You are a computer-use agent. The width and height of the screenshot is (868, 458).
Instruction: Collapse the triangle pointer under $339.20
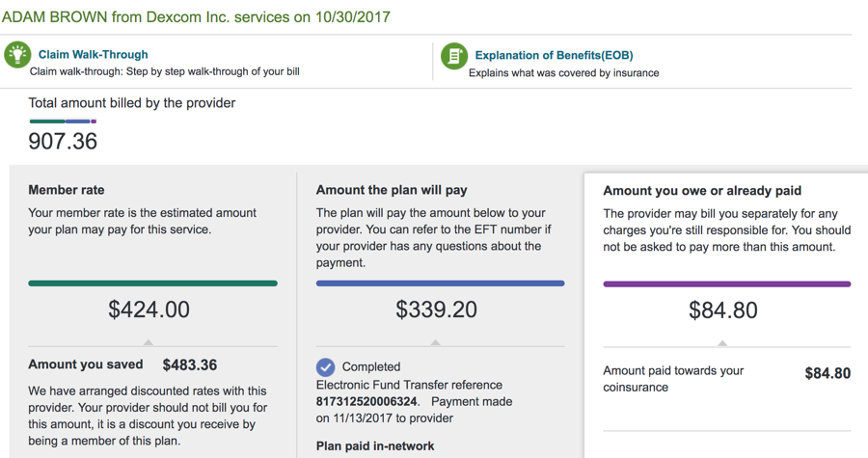point(436,343)
